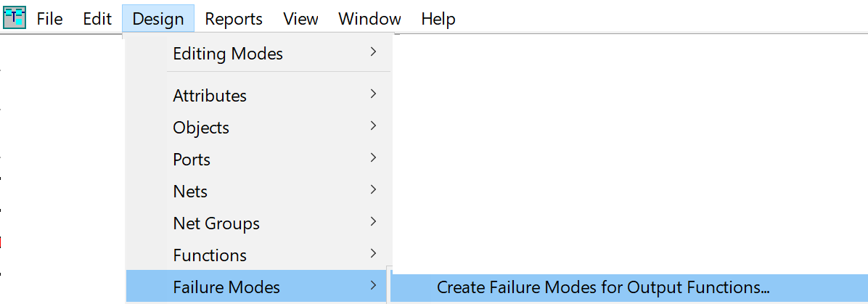Open the Window menu
The width and height of the screenshot is (868, 304).
point(370,19)
